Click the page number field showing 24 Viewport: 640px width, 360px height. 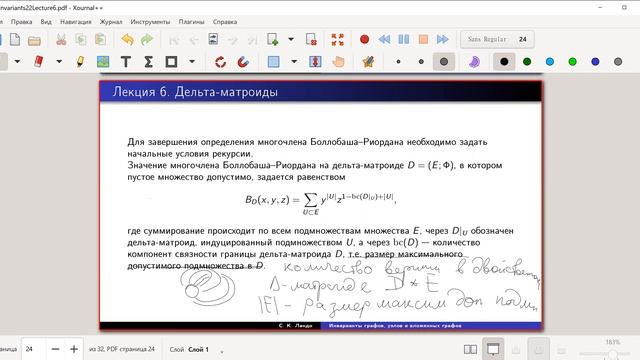[33, 349]
